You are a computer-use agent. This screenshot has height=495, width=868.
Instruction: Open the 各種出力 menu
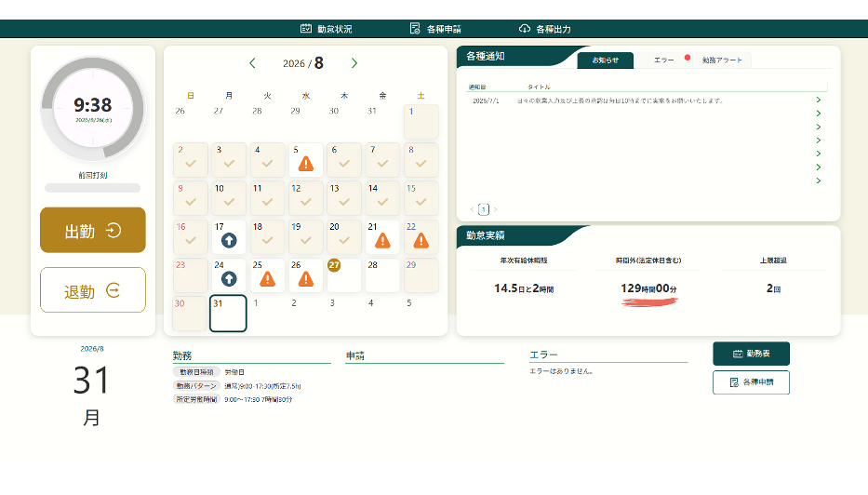coord(545,29)
